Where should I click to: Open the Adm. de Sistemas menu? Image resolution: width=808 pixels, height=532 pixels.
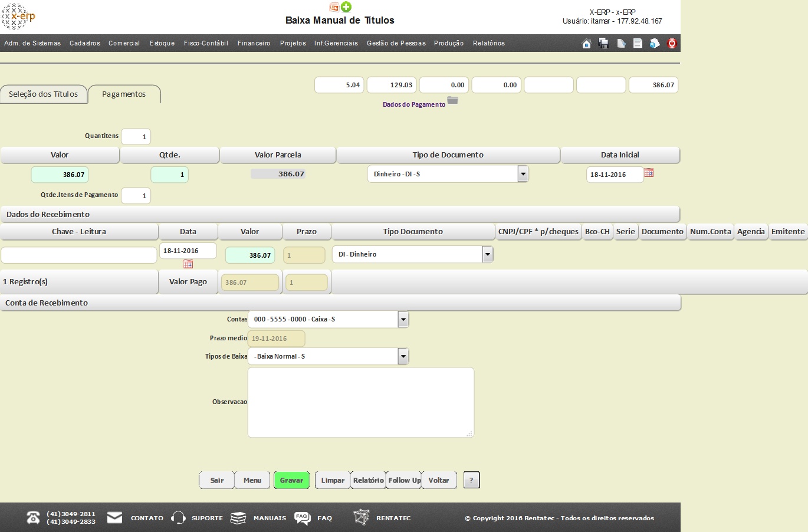(x=32, y=43)
